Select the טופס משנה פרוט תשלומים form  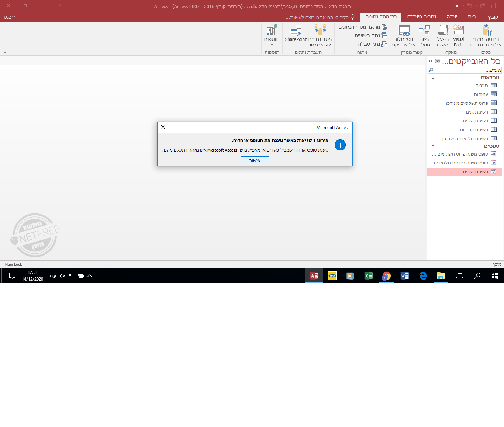pyautogui.click(x=465, y=154)
